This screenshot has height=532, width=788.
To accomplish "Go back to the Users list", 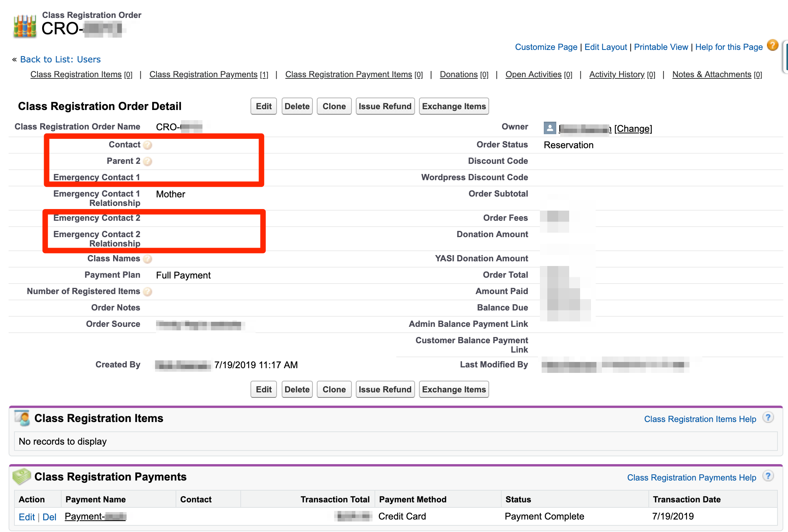I will tap(60, 59).
